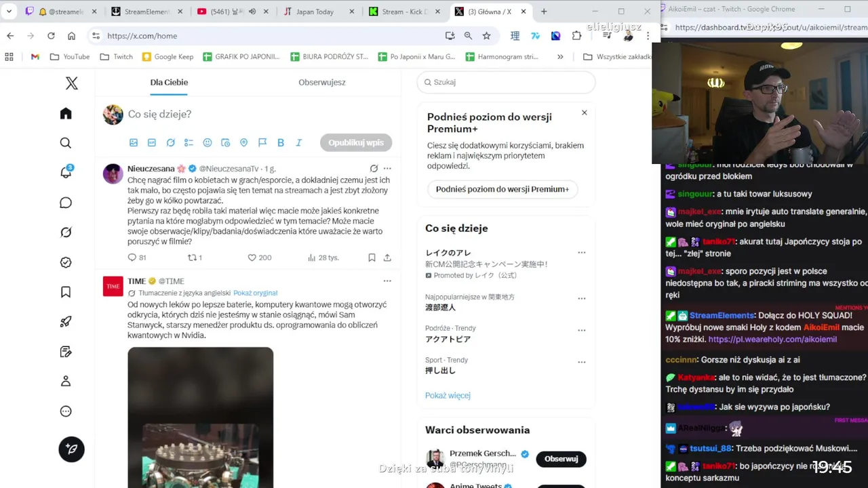
Task: Bookmark the Nieuczesana post
Action: pyautogui.click(x=372, y=258)
